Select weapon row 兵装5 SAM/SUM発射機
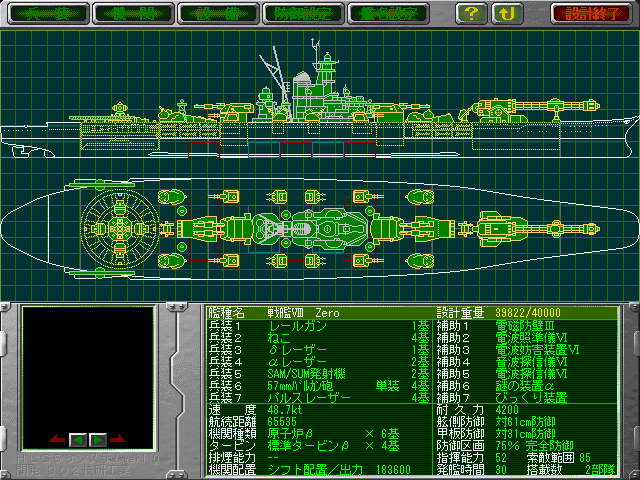The height and width of the screenshot is (480, 640). click(319, 373)
